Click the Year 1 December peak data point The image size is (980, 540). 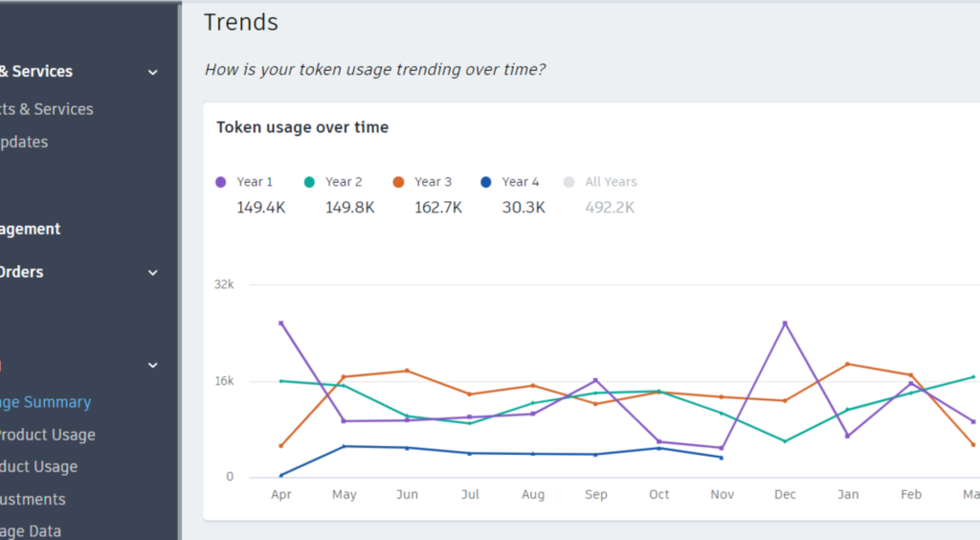pyautogui.click(x=785, y=323)
